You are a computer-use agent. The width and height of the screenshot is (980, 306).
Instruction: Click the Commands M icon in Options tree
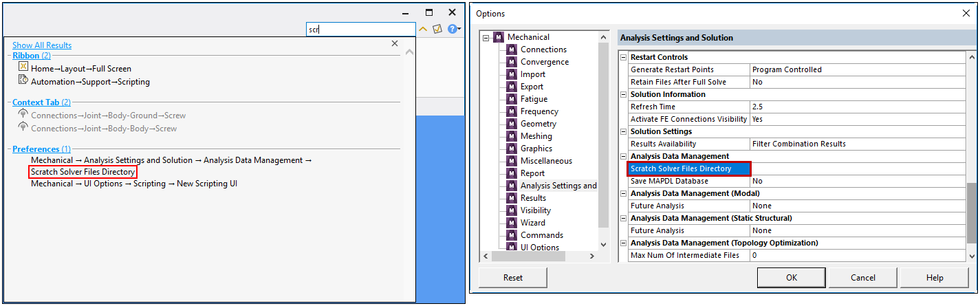click(x=512, y=235)
